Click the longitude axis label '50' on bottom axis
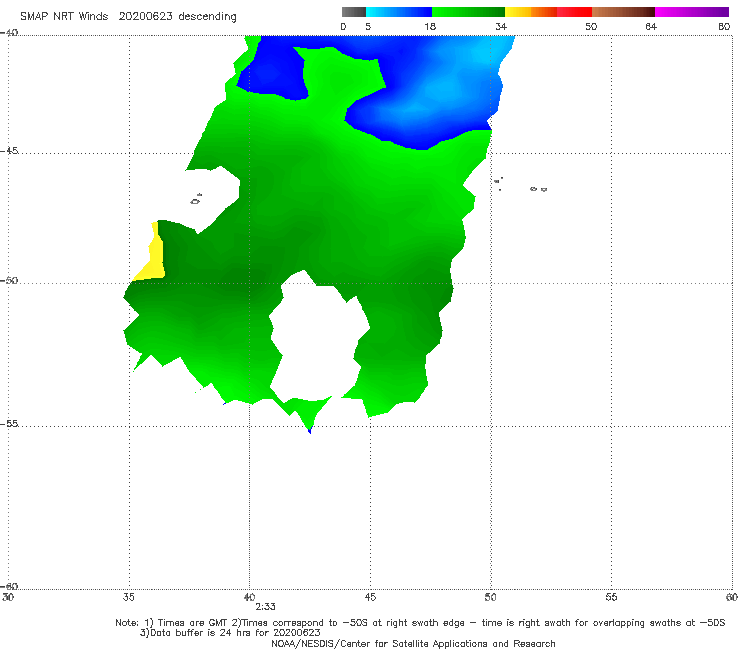 tap(490, 597)
